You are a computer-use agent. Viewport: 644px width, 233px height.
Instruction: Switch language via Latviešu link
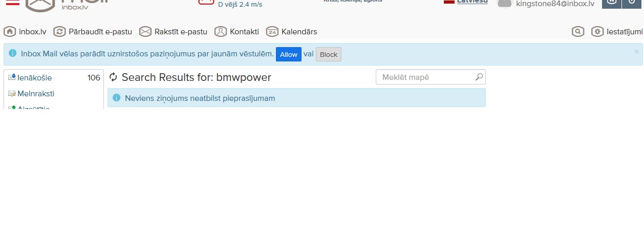click(472, 2)
